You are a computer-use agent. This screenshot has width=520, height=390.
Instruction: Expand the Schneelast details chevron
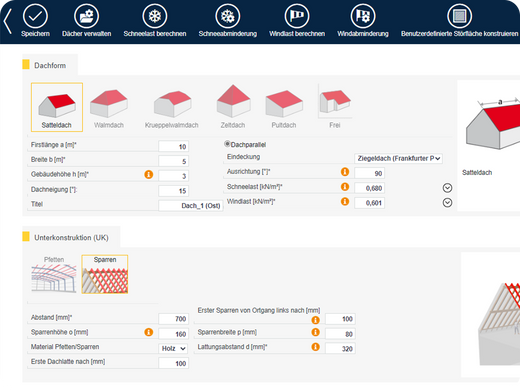tap(447, 188)
